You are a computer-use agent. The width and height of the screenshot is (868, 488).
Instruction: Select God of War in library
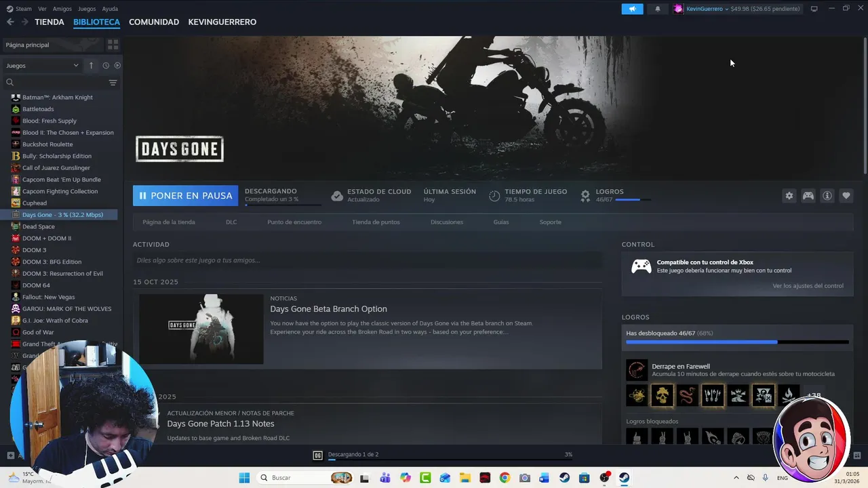[x=38, y=332]
